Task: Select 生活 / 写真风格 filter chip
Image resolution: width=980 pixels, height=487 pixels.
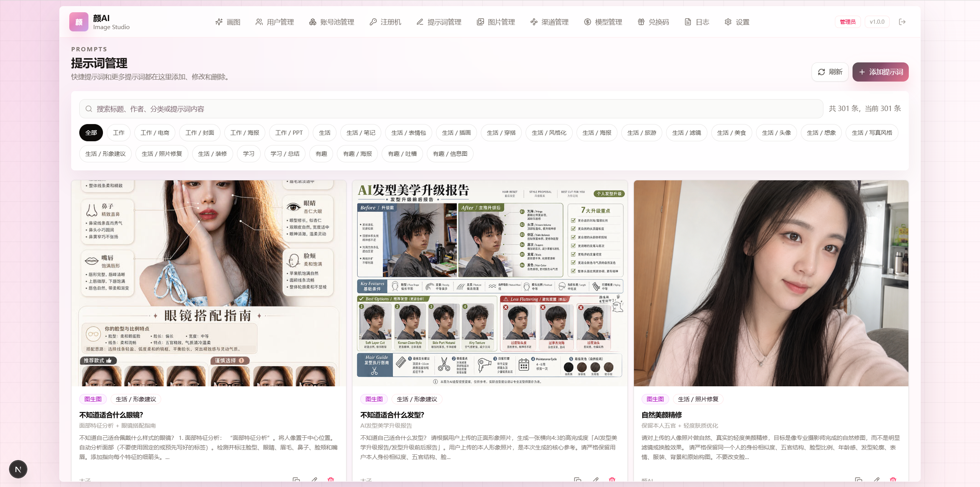Action: [x=872, y=133]
